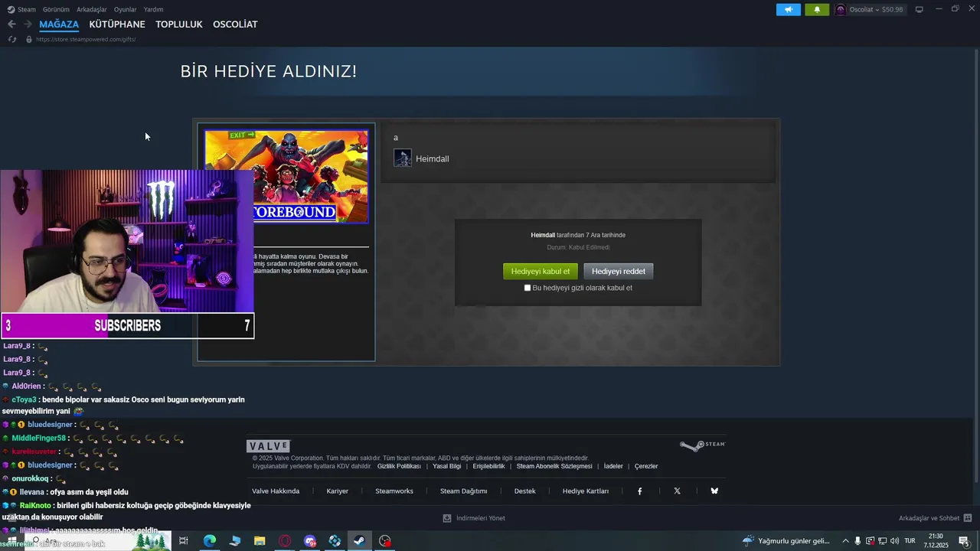This screenshot has width=980, height=551.
Task: Click the tray microphone icon
Action: 857,541
